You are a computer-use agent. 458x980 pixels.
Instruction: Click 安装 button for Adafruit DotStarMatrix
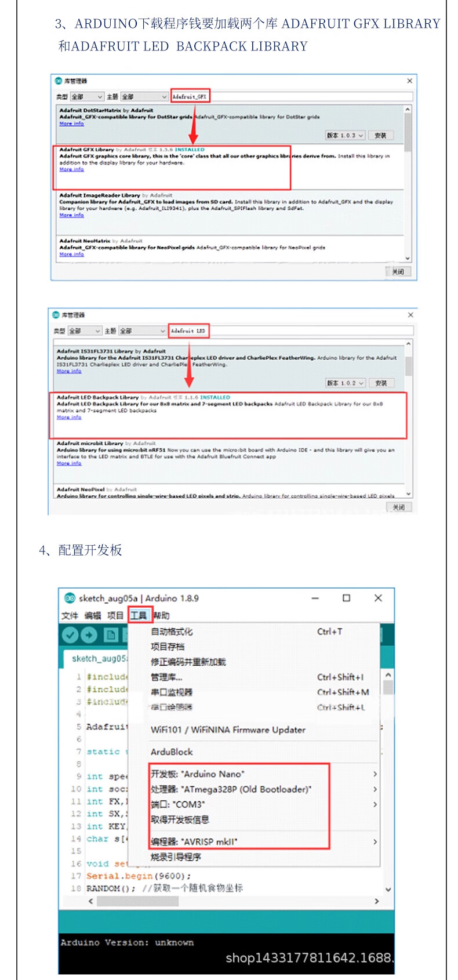[x=380, y=135]
